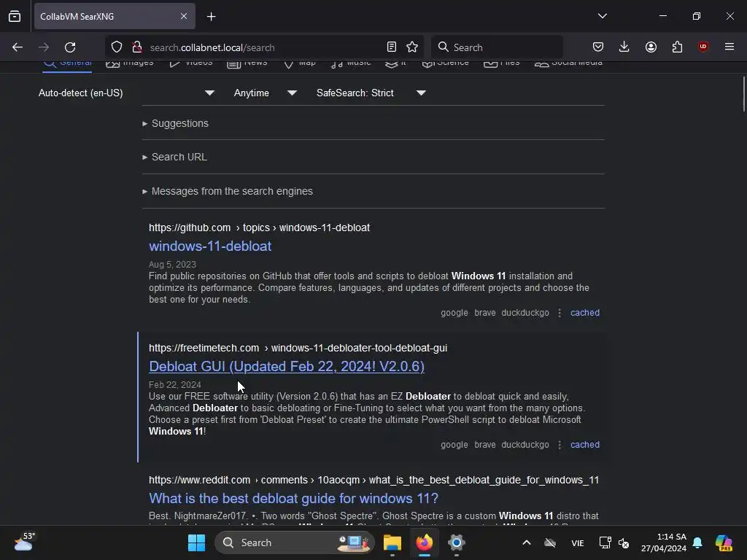Open weather widget showing 53°
This screenshot has width=747, height=560.
point(24,542)
